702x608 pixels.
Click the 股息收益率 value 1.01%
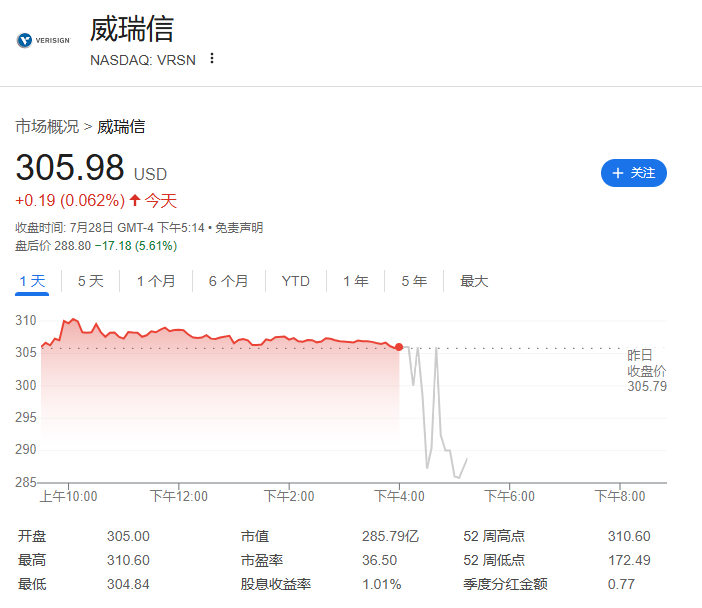tap(381, 584)
